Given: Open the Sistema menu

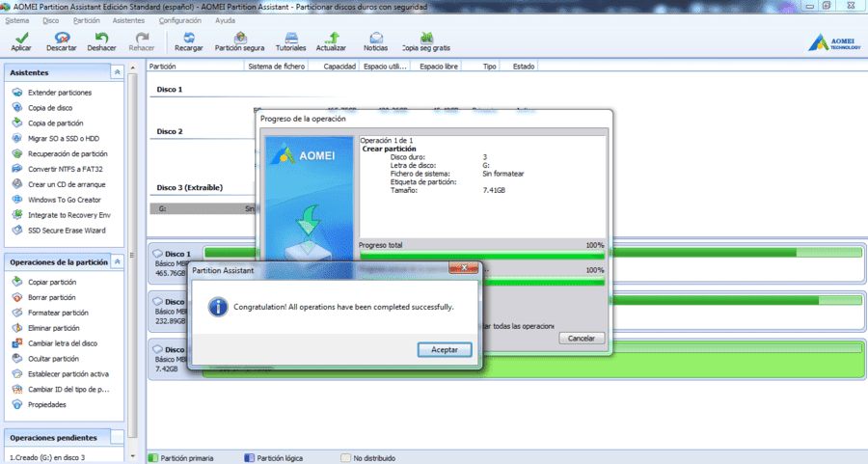Looking at the screenshot, I should pos(16,20).
